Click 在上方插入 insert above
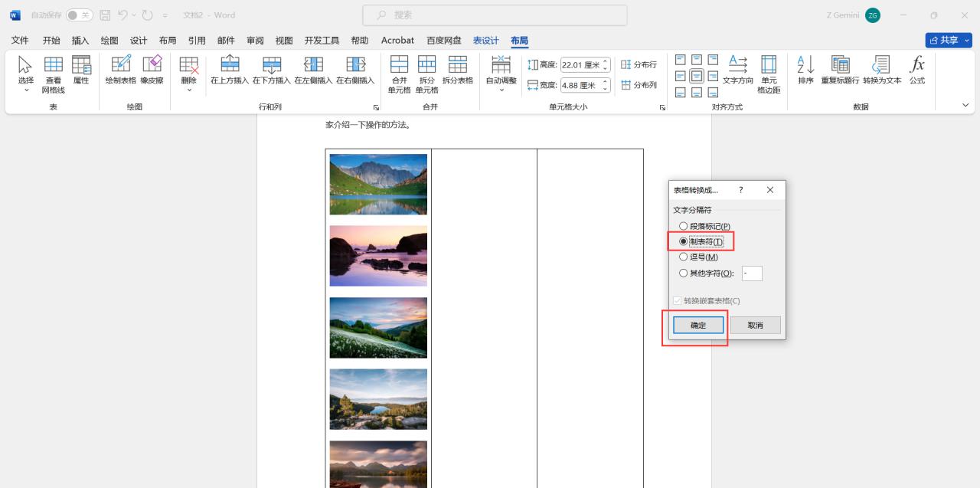 pos(230,70)
